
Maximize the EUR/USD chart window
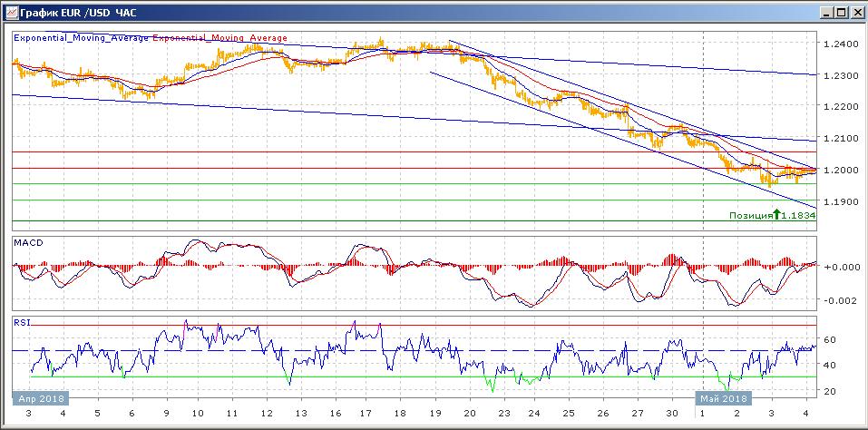842,12
